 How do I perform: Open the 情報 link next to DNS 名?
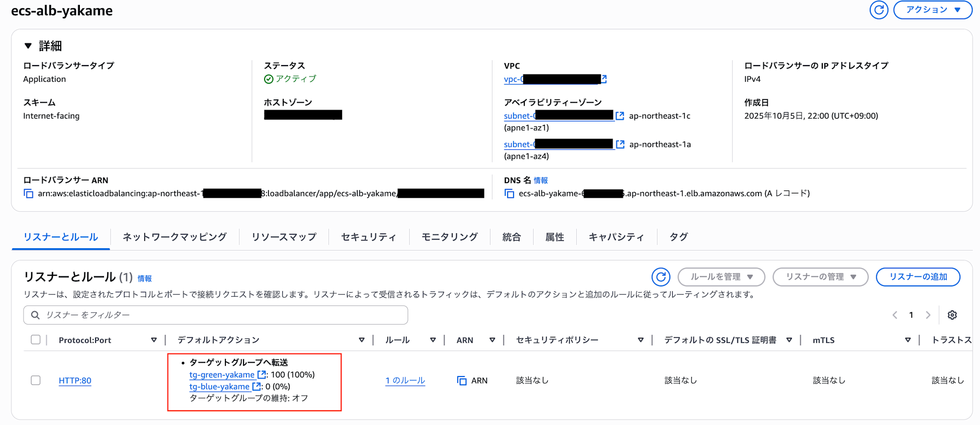point(541,181)
